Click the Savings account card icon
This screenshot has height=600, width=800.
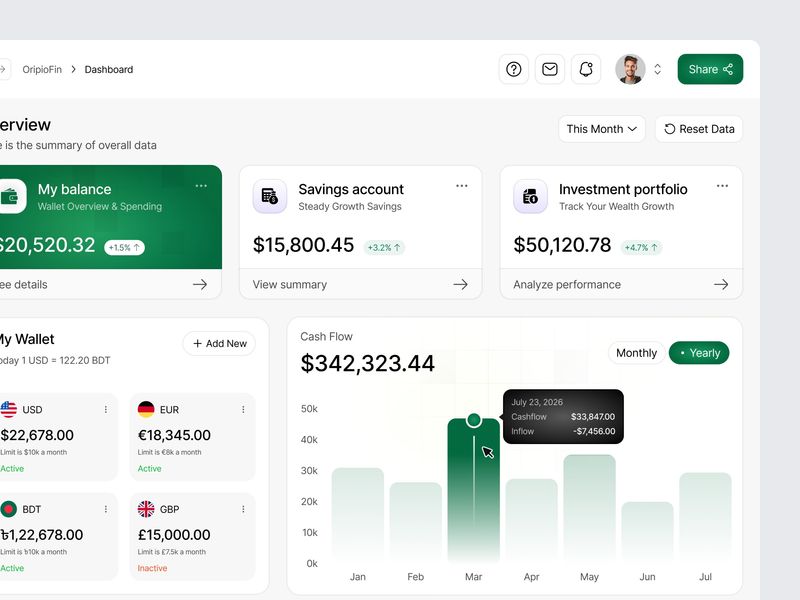pyautogui.click(x=270, y=196)
